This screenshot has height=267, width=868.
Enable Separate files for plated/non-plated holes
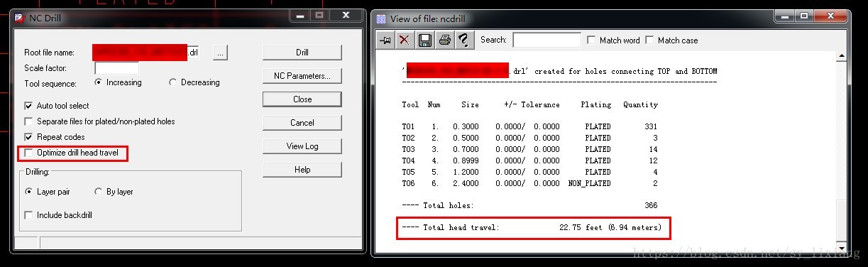click(28, 121)
